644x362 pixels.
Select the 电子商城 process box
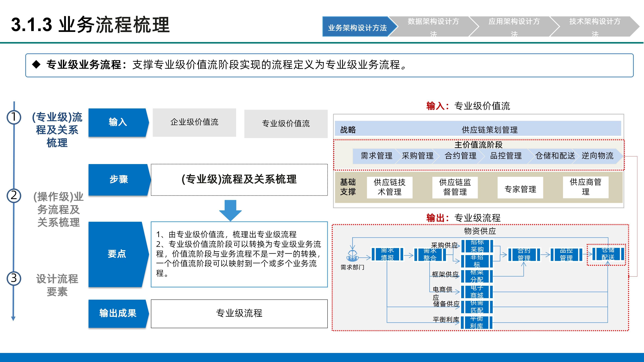pyautogui.click(x=477, y=292)
